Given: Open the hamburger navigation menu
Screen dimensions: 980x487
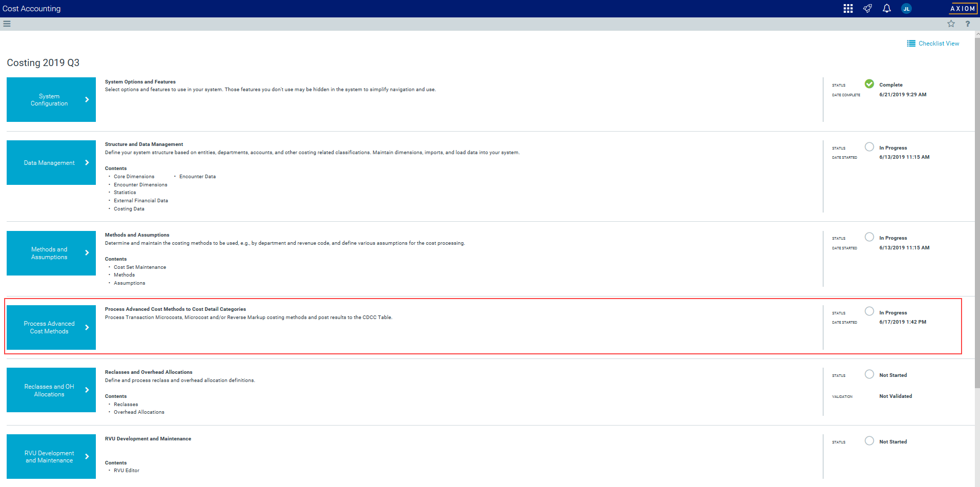Looking at the screenshot, I should pyautogui.click(x=7, y=24).
